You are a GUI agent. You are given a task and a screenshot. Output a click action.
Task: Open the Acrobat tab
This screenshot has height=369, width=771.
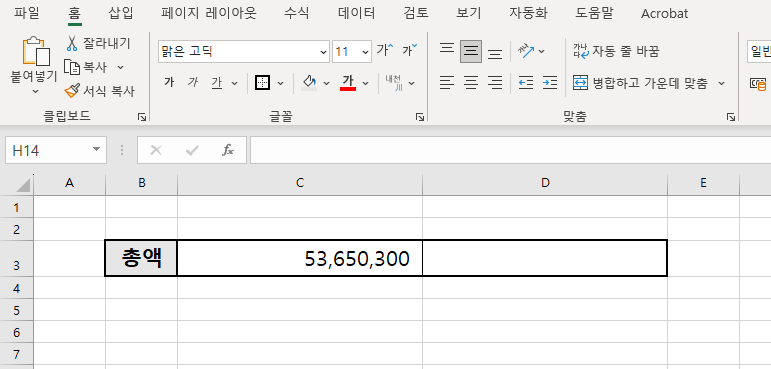[x=664, y=14]
